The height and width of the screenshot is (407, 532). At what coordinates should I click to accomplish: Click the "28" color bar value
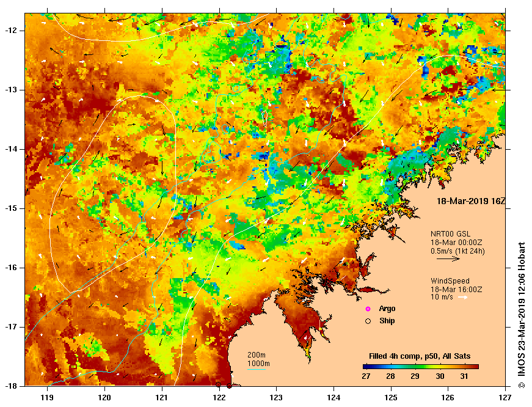[x=390, y=376]
